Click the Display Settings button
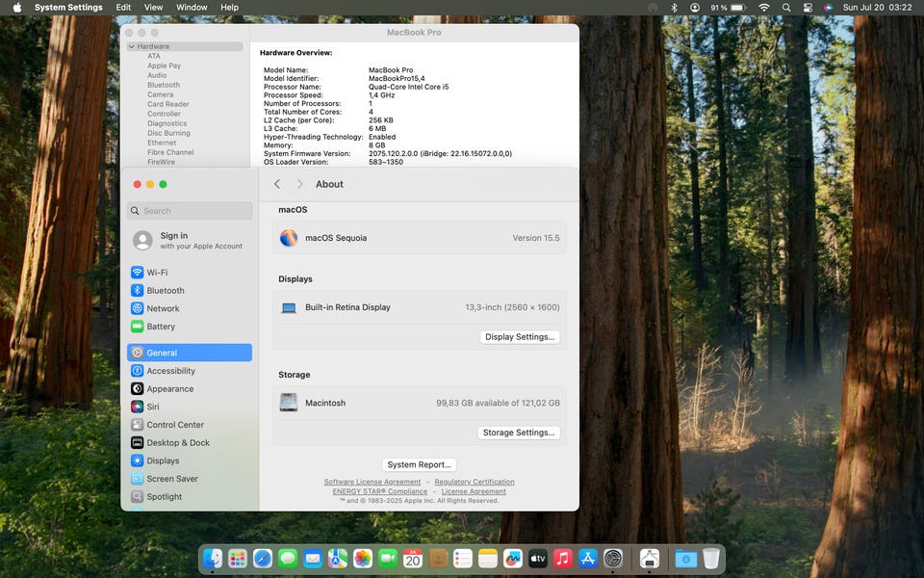The image size is (924, 578). [x=520, y=337]
